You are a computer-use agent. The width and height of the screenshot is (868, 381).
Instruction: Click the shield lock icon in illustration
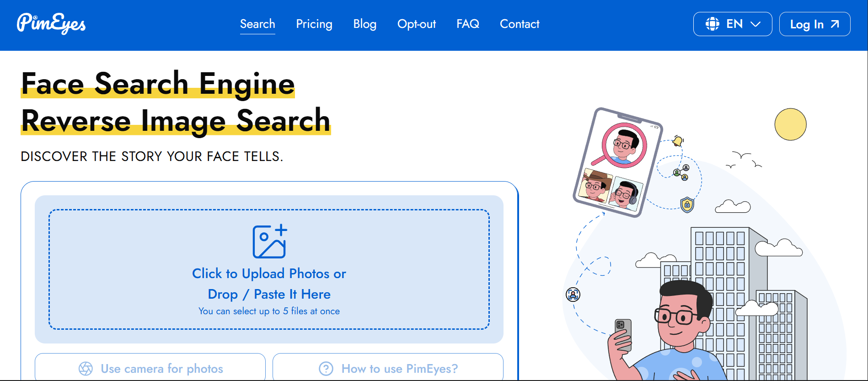click(687, 205)
